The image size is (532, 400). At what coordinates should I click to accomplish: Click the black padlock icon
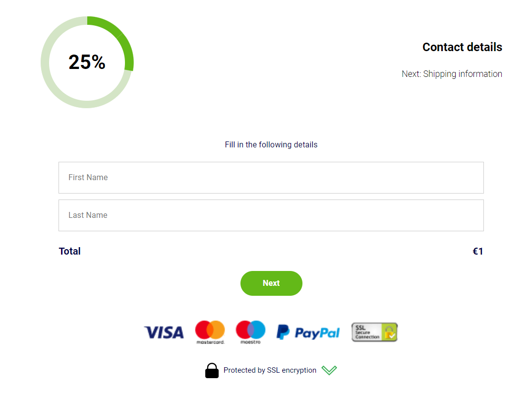coord(212,370)
